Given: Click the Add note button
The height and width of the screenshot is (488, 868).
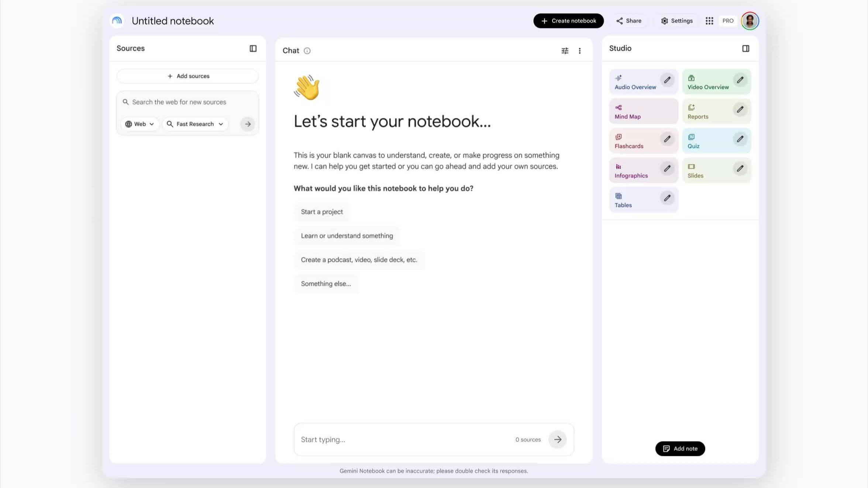Looking at the screenshot, I should click(x=680, y=449).
